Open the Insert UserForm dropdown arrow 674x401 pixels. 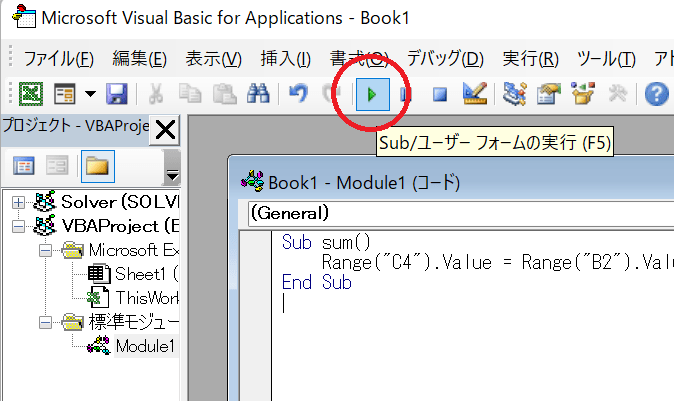(90, 95)
